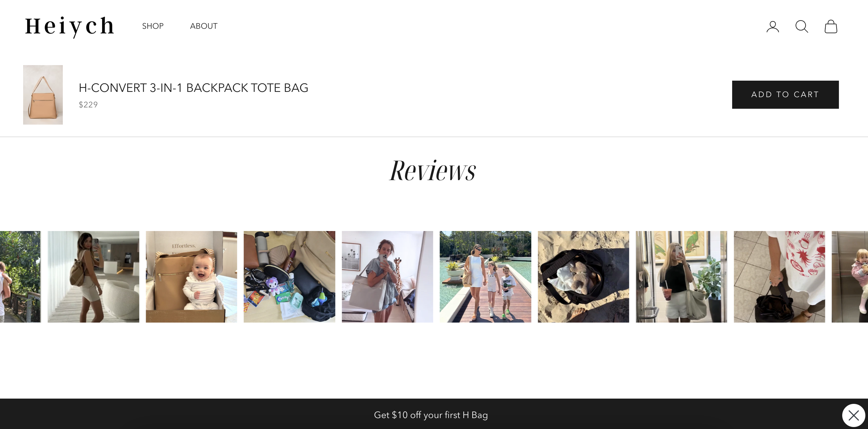
Task: Click the ADD TO CART button
Action: [785, 94]
